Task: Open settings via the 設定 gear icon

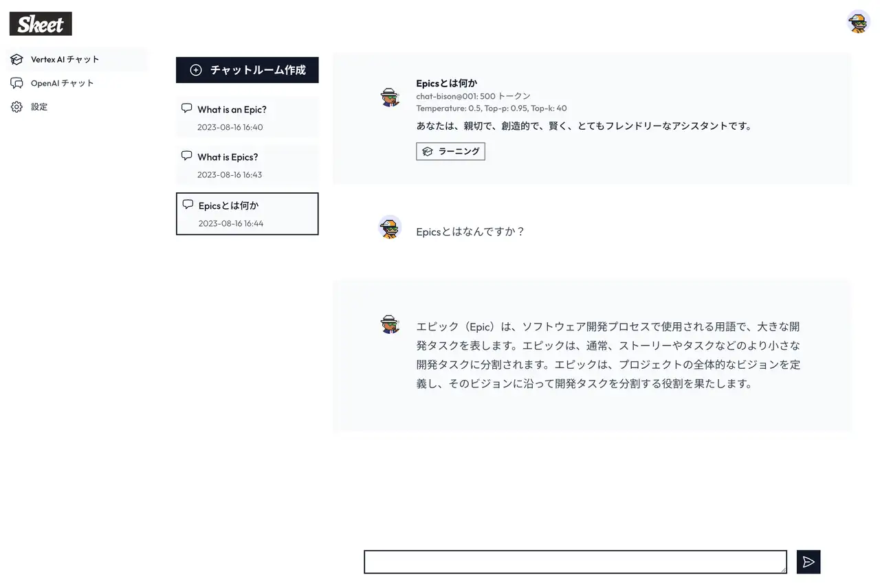Action: coord(16,106)
